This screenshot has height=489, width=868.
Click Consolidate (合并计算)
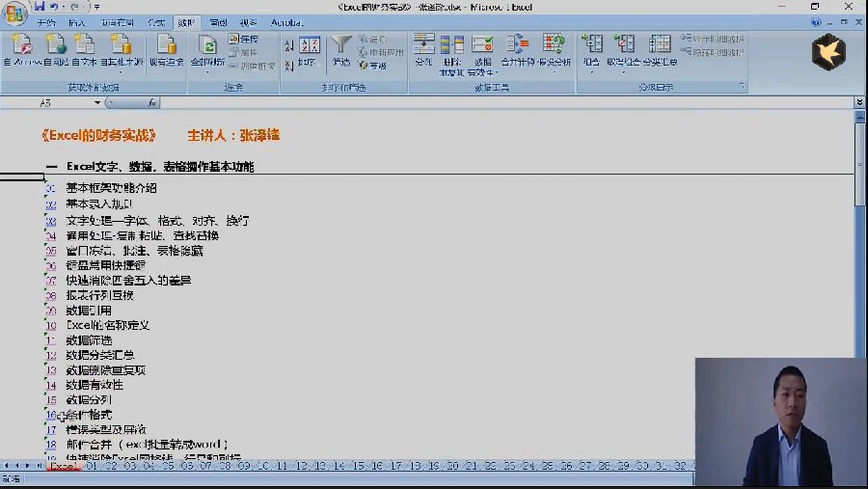(517, 50)
